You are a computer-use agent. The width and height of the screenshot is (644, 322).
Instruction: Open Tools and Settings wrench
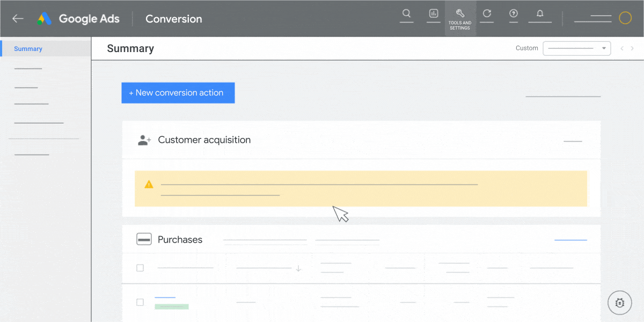(x=460, y=18)
